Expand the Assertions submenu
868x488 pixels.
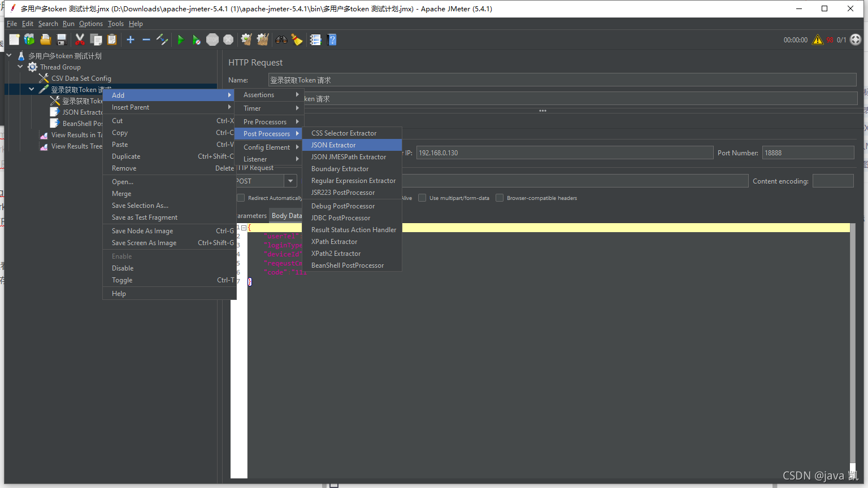coord(268,95)
